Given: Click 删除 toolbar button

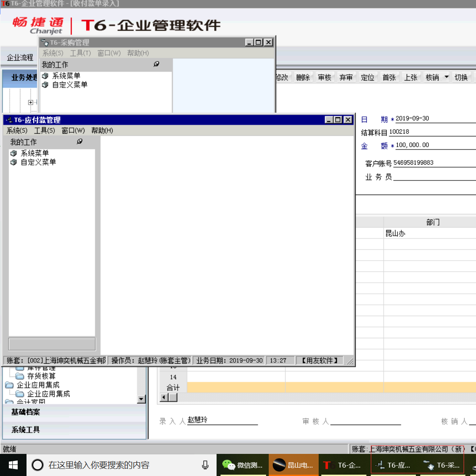Looking at the screenshot, I should click(303, 77).
